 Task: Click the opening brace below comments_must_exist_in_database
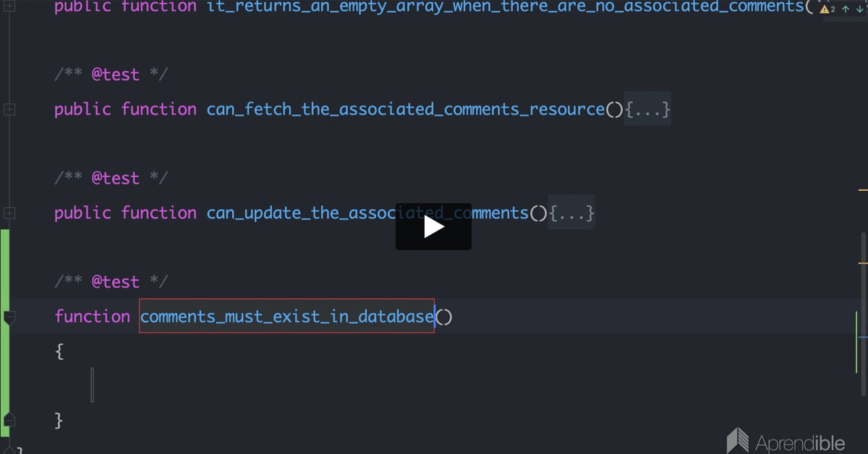click(59, 352)
